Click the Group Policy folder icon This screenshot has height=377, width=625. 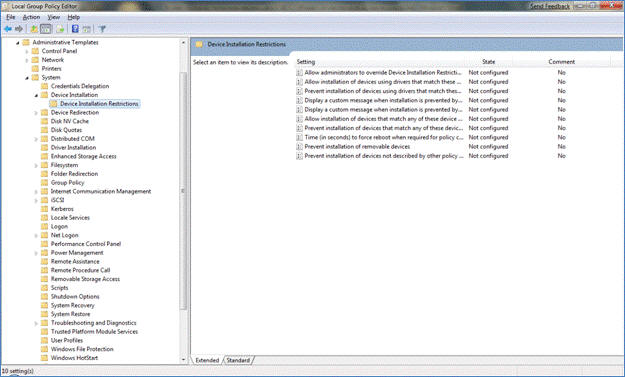pyautogui.click(x=45, y=183)
